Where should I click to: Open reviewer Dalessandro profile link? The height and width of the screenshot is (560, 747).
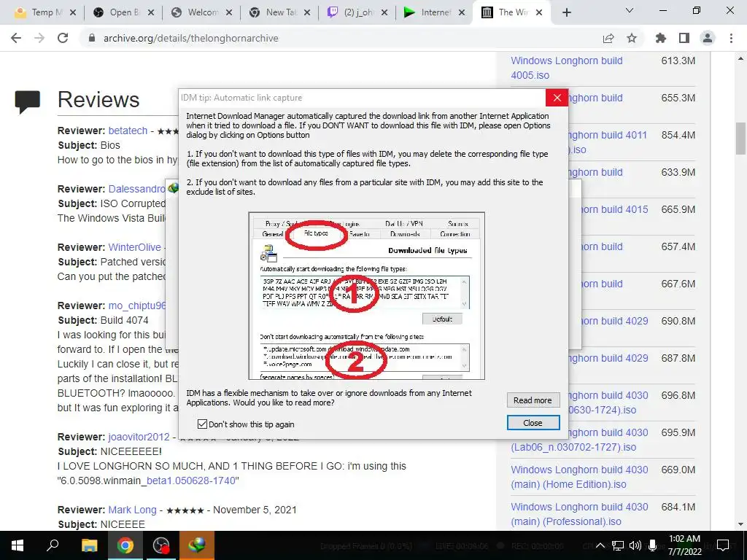[x=136, y=189]
